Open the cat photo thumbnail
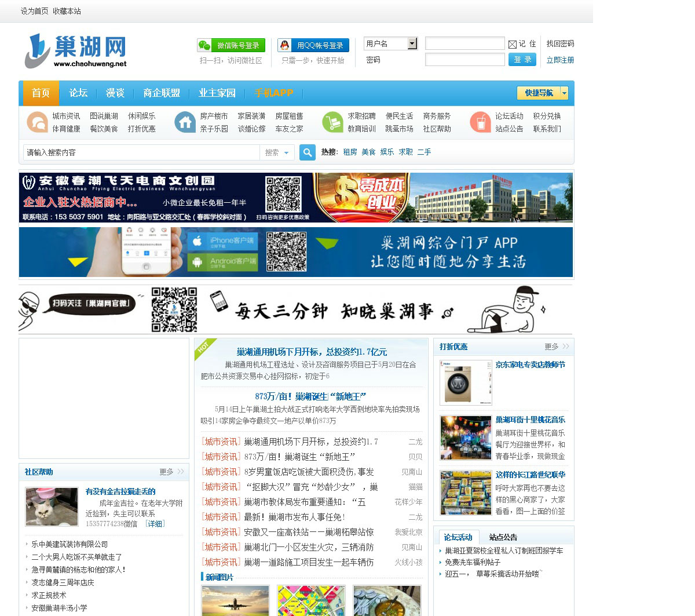This screenshot has height=616, width=695. [52, 506]
